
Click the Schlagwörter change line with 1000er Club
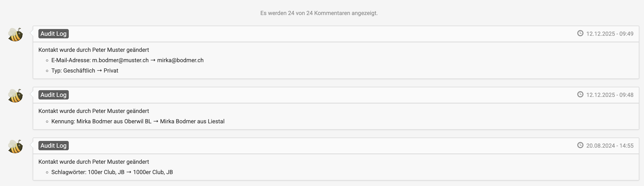[112, 172]
